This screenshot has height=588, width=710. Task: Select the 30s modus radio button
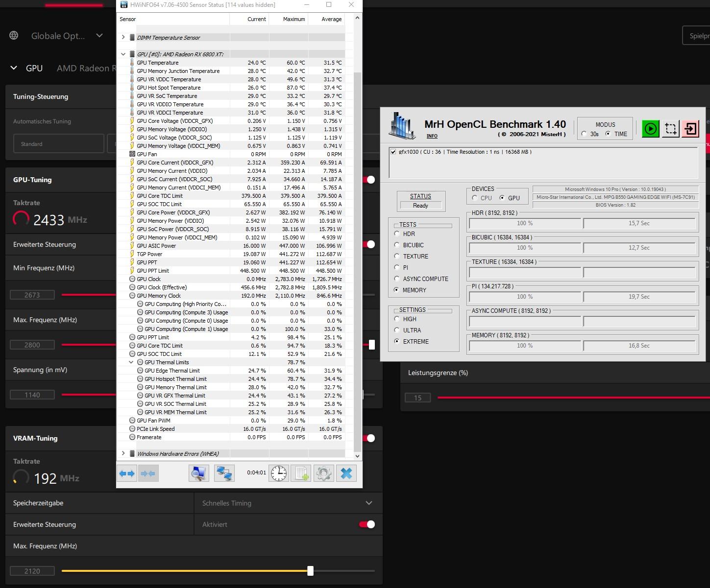point(584,134)
